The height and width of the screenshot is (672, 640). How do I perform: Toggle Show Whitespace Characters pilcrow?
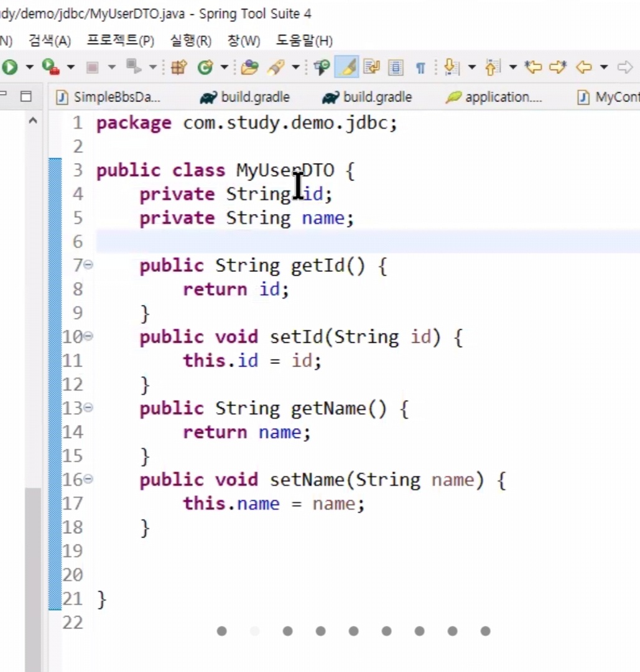coord(420,68)
